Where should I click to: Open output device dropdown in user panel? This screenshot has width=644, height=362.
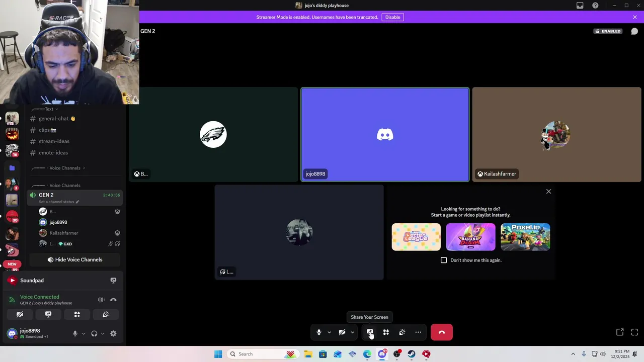click(103, 334)
